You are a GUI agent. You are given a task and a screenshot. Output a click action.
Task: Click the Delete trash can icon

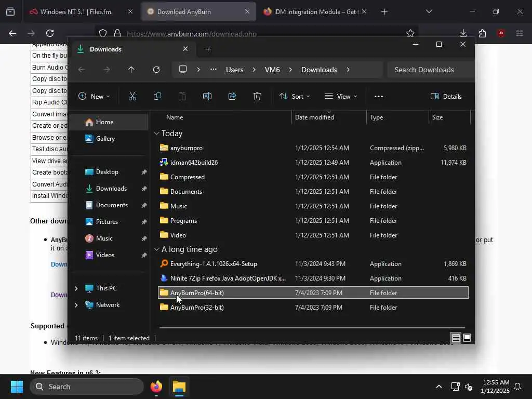pyautogui.click(x=257, y=96)
